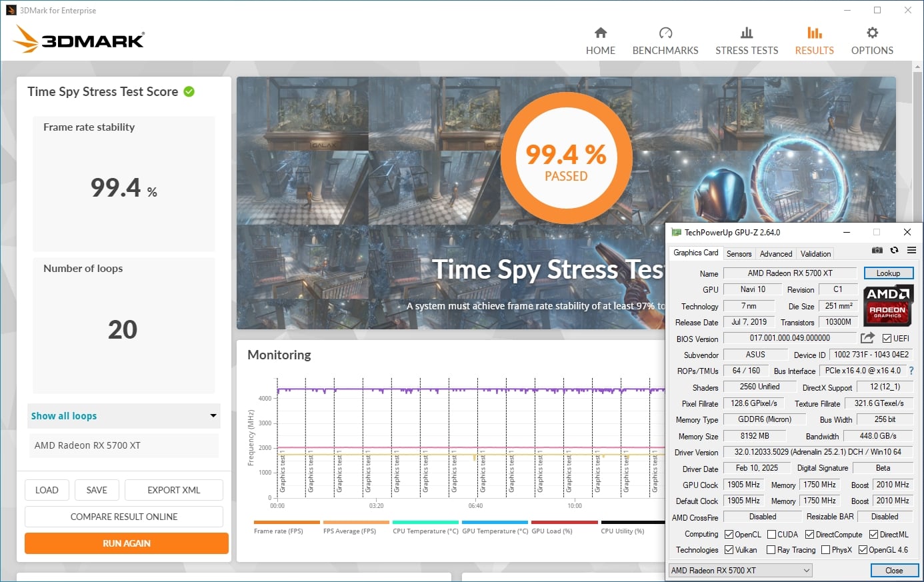This screenshot has width=924, height=582.
Task: Toggle the Vulkan checkbox
Action: [x=729, y=550]
